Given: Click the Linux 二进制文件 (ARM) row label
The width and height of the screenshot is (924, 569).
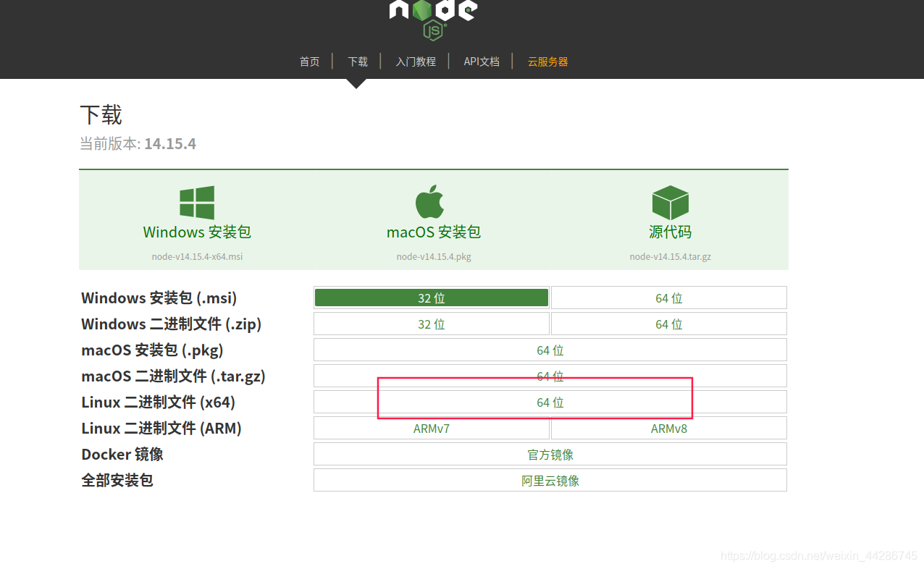Looking at the screenshot, I should [x=161, y=428].
